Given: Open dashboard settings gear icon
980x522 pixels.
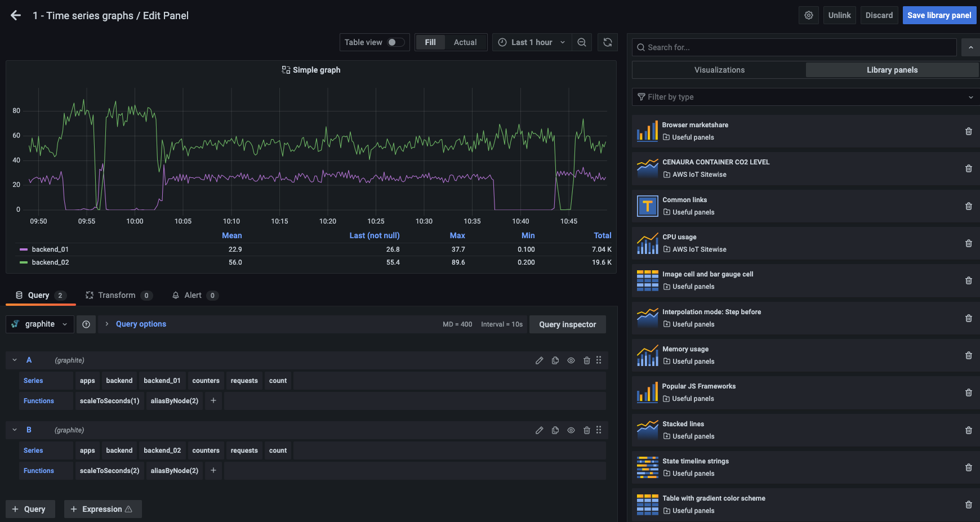Looking at the screenshot, I should click(808, 15).
